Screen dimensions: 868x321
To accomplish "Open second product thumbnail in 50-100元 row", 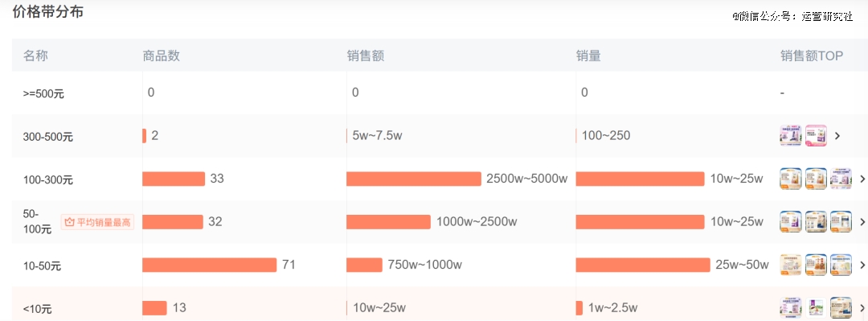I will point(816,222).
